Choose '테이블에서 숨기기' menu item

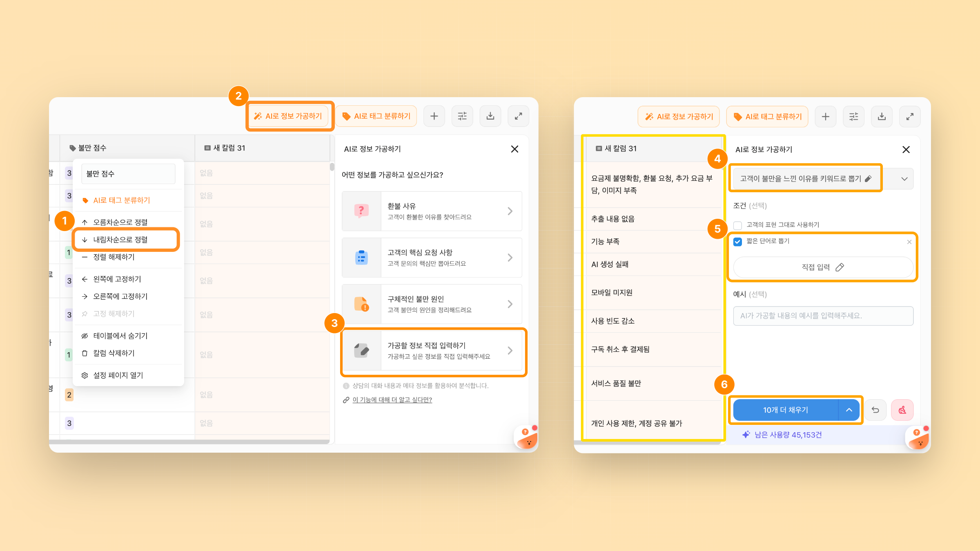click(120, 335)
